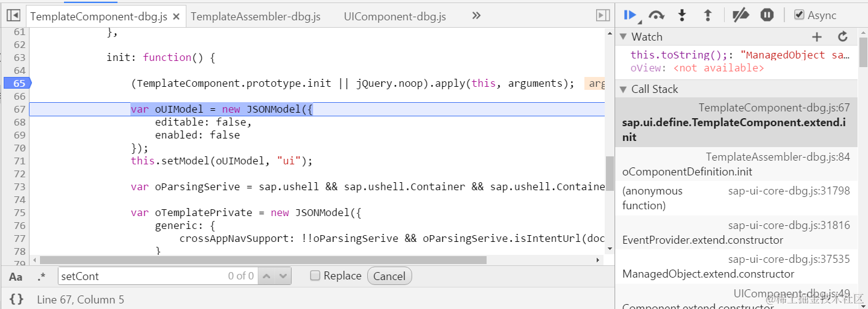868x309 pixels.
Task: Select this.toString() watch expression
Action: pyautogui.click(x=740, y=55)
